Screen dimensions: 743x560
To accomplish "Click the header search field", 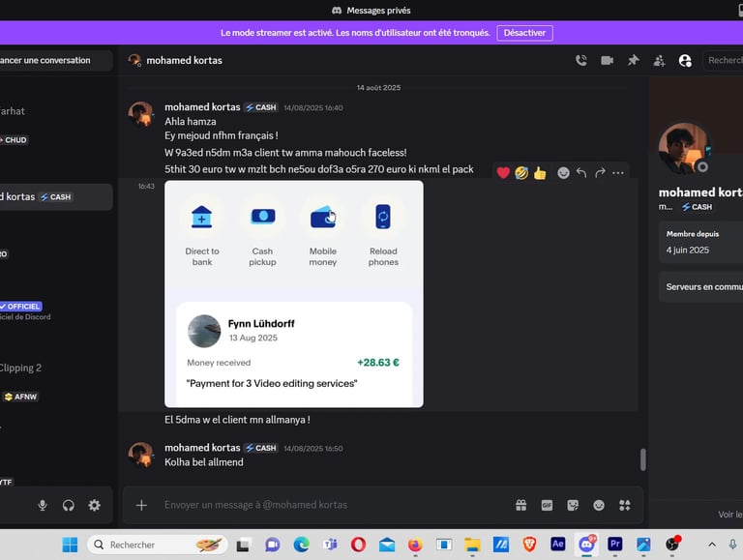I will coord(723,60).
